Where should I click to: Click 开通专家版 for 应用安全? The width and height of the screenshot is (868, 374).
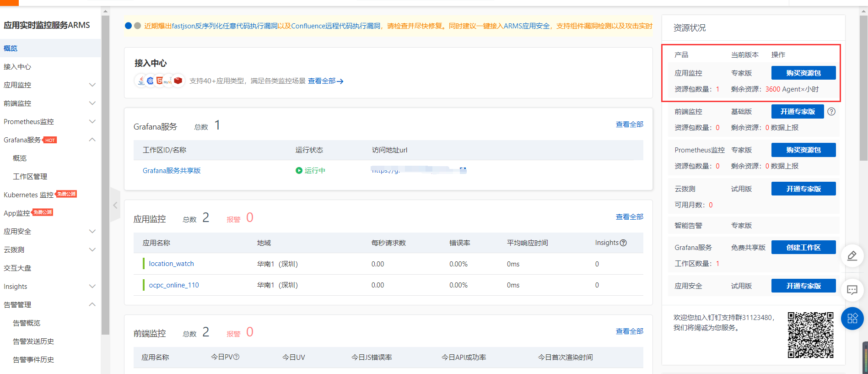tap(803, 286)
